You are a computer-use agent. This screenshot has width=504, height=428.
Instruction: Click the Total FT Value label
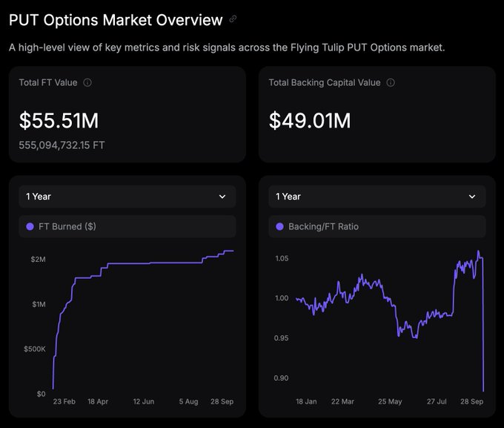point(48,82)
